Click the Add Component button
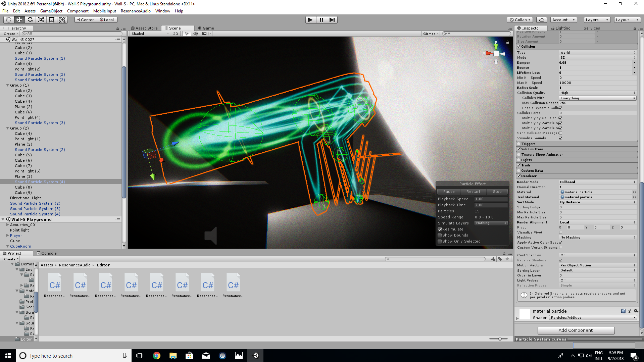The image size is (644, 362). click(576, 330)
